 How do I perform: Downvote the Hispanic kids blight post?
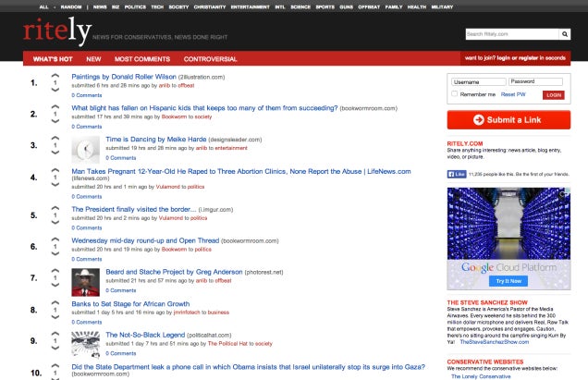(x=55, y=122)
